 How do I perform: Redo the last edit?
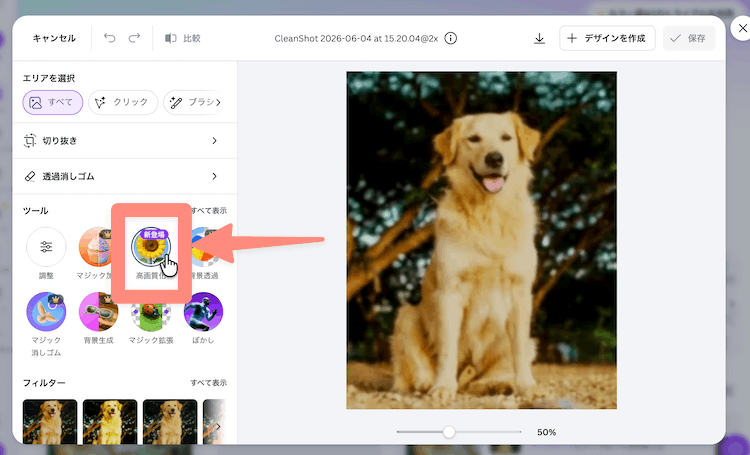134,38
